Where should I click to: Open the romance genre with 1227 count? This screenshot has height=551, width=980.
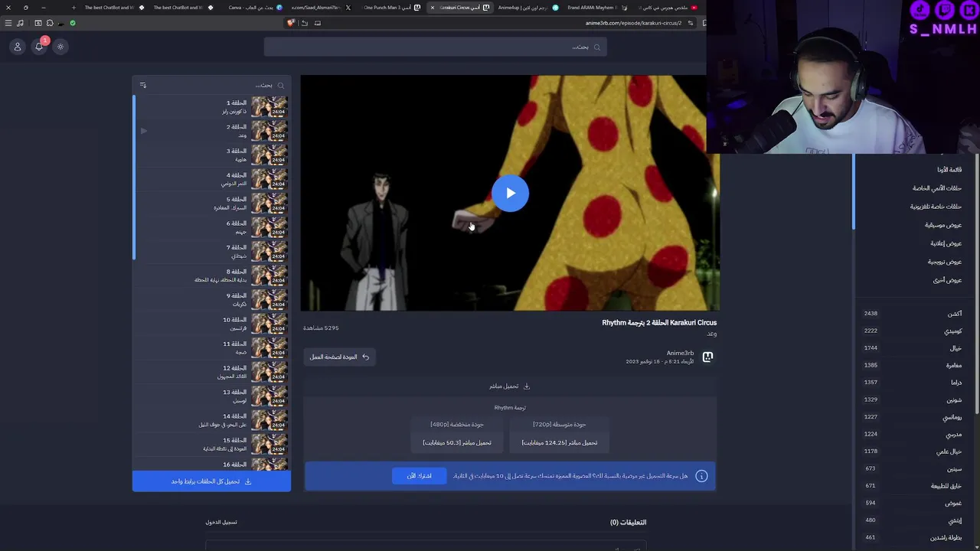[x=912, y=417]
